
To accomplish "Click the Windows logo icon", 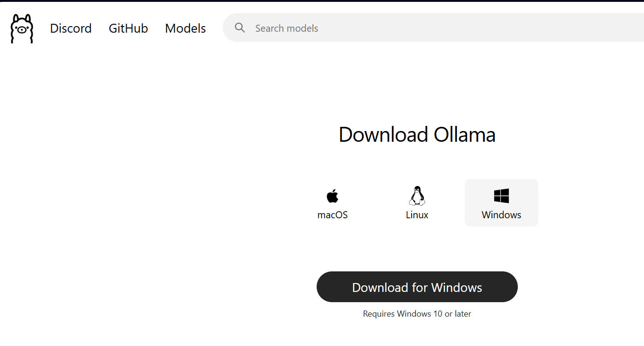I will coord(502,196).
